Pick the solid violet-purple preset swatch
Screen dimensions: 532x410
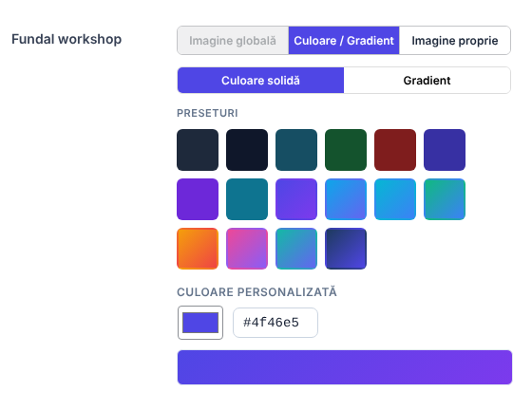pos(198,199)
